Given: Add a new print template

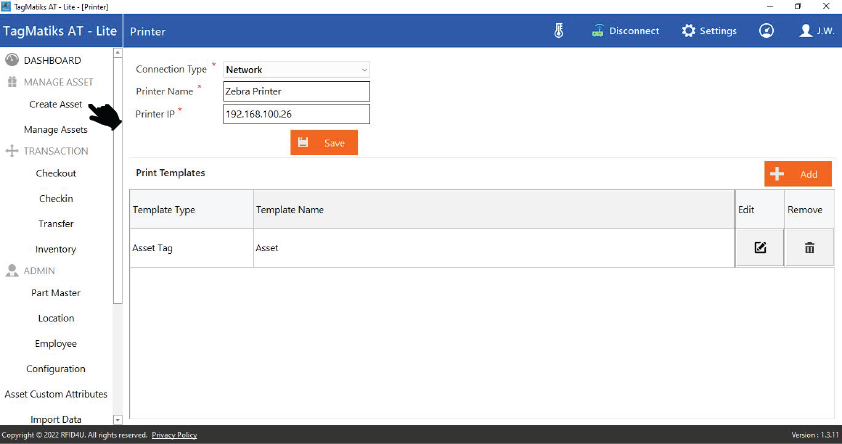Looking at the screenshot, I should (x=798, y=174).
